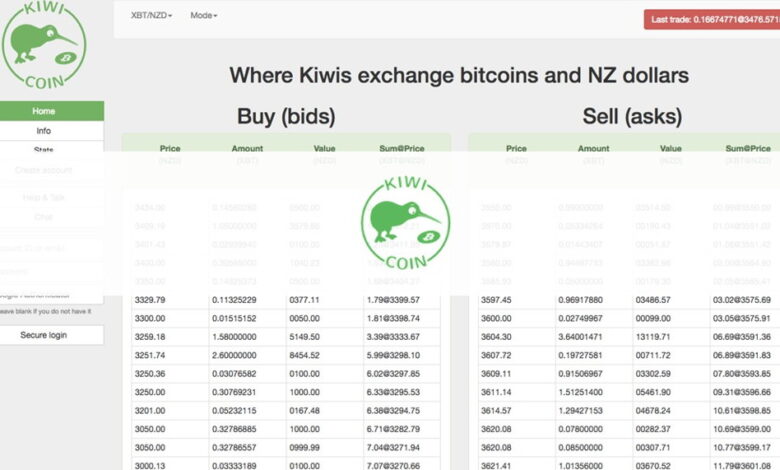This screenshot has width=780, height=470.
Task: Click the Buy (bids) heading
Action: [286, 116]
